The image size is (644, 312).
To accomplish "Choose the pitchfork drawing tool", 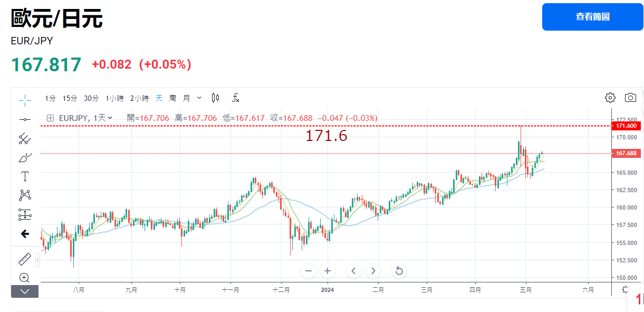I will (x=25, y=138).
